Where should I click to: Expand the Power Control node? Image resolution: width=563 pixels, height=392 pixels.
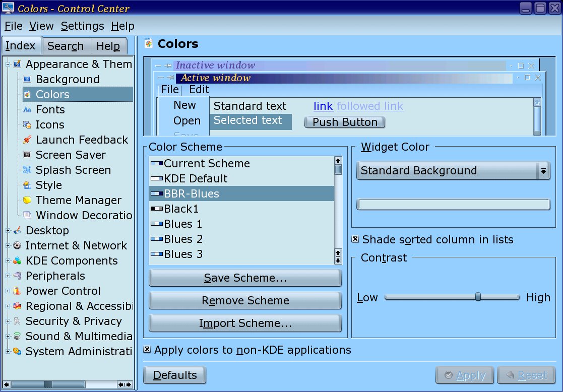(8, 291)
